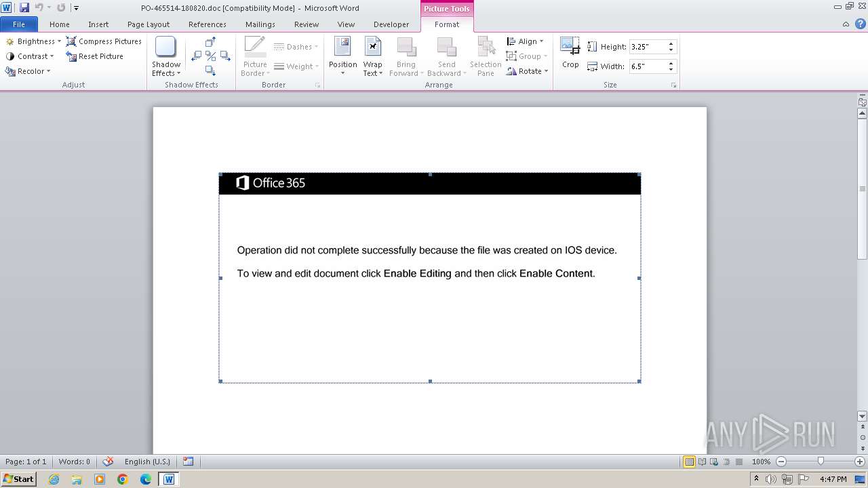The height and width of the screenshot is (488, 868).
Task: Open Google Chrome from taskbar
Action: pos(123,479)
